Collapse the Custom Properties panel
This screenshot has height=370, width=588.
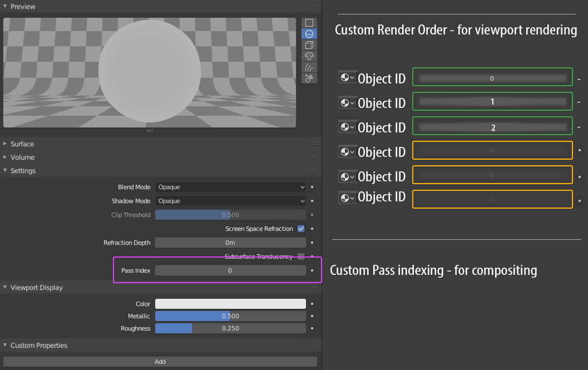(5, 345)
